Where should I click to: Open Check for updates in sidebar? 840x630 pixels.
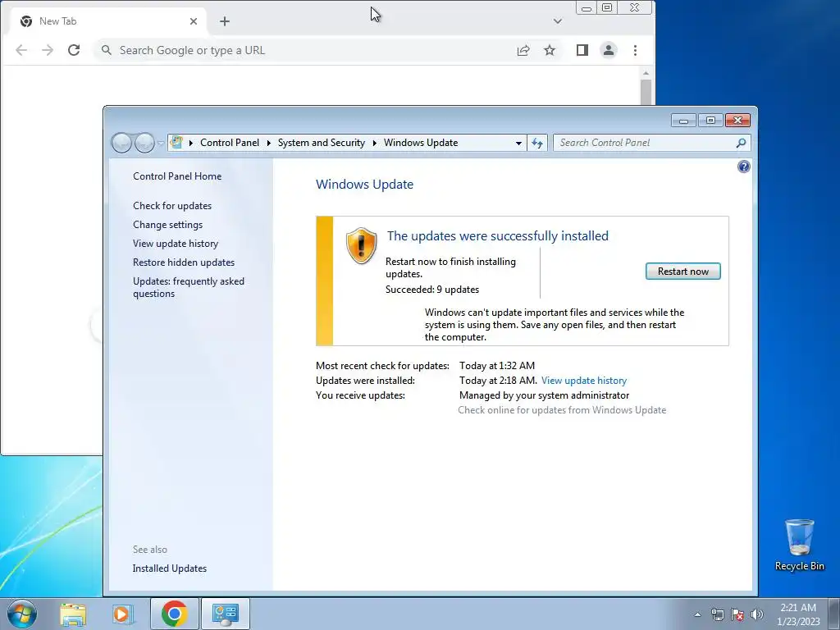[x=172, y=206]
